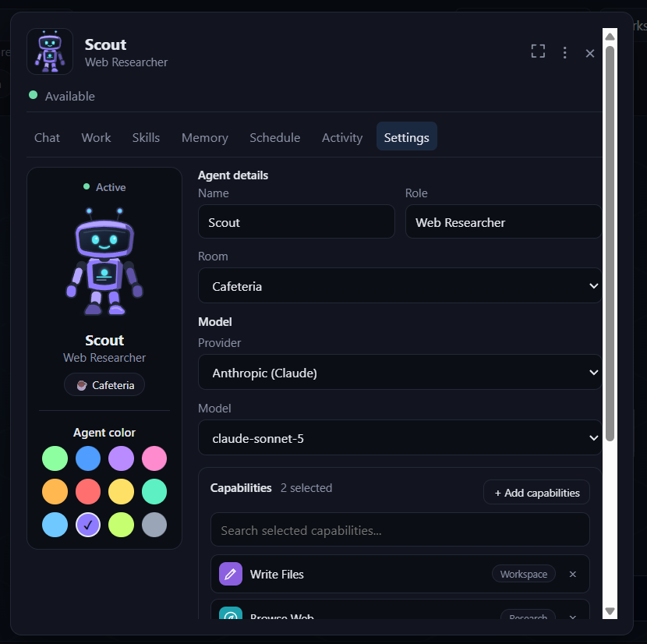Pick the orange agent color
Image resolution: width=647 pixels, height=644 pixels.
click(x=55, y=491)
